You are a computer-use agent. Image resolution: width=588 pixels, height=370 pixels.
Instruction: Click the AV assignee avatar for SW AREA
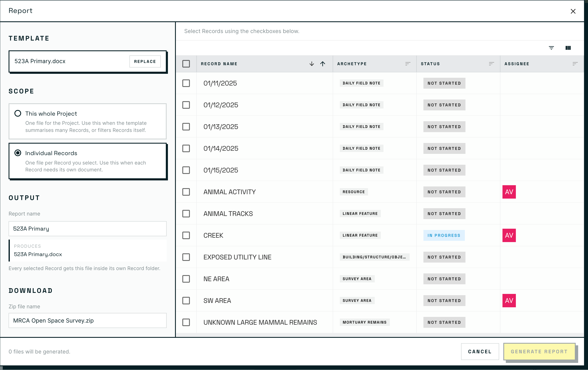[509, 300]
